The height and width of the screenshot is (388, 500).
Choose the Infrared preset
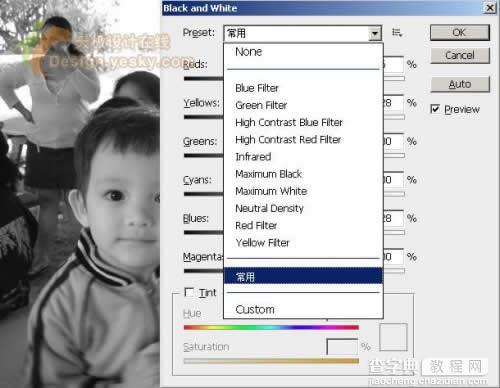[253, 157]
